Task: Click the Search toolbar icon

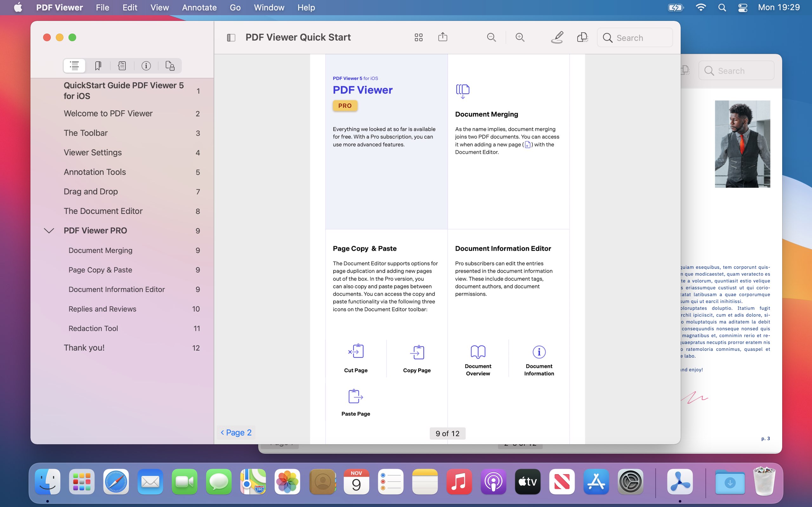Action: coord(608,37)
